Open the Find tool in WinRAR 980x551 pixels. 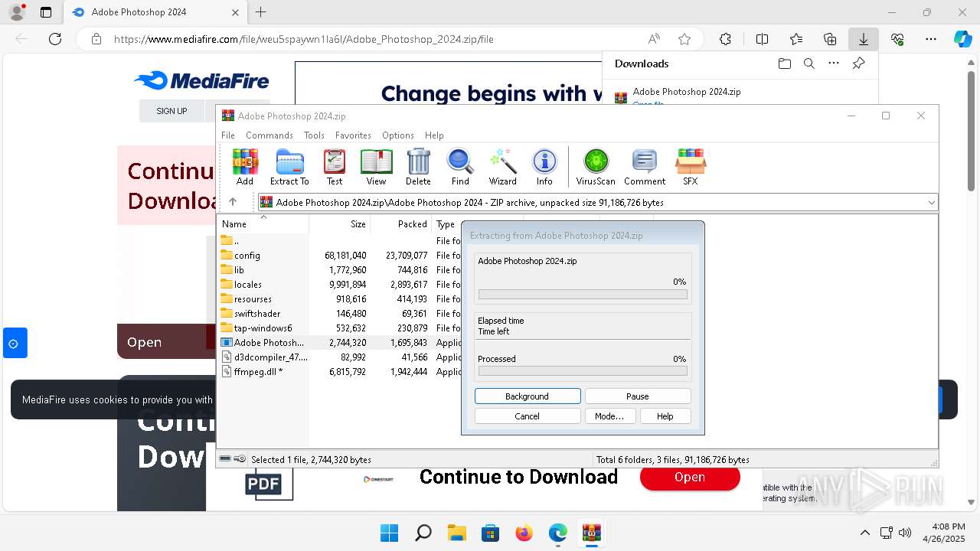(x=460, y=167)
